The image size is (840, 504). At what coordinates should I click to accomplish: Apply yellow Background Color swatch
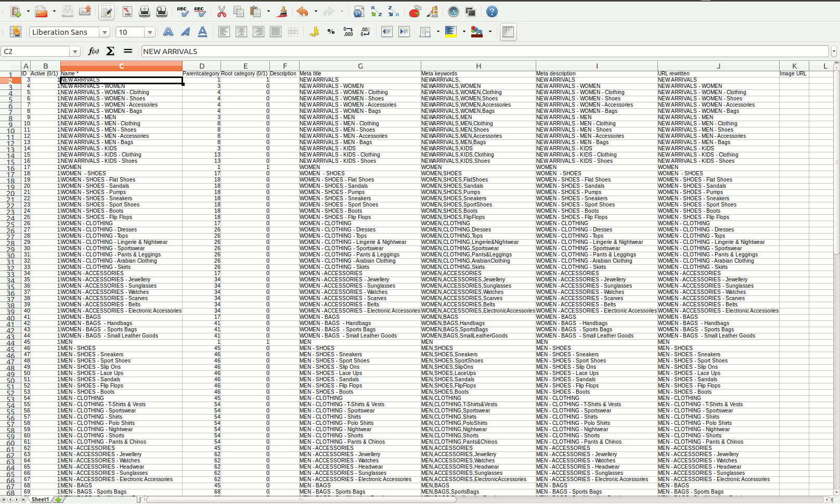click(x=450, y=32)
